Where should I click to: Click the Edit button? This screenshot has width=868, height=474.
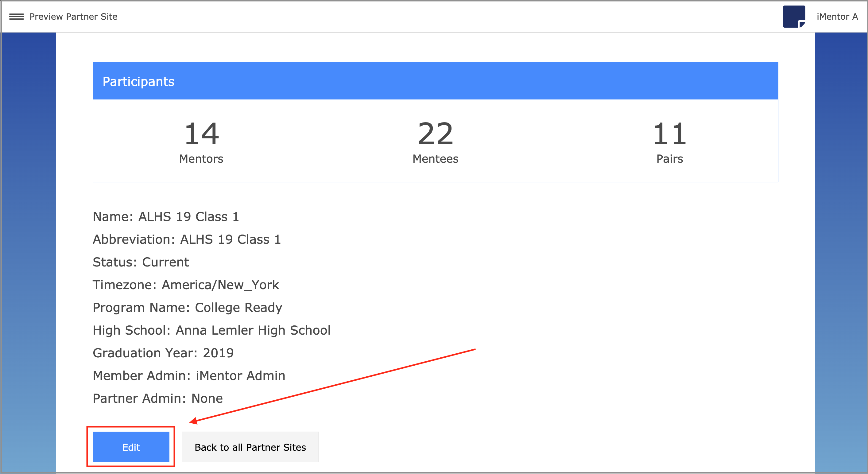131,447
